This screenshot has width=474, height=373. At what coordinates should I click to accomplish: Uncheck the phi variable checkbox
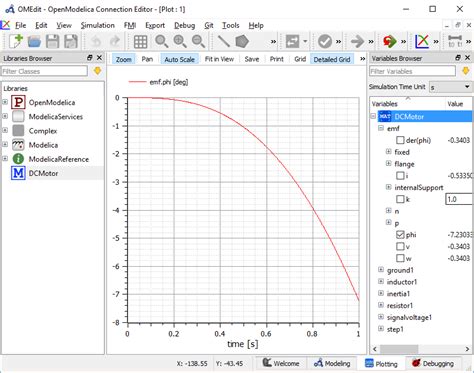click(x=400, y=235)
